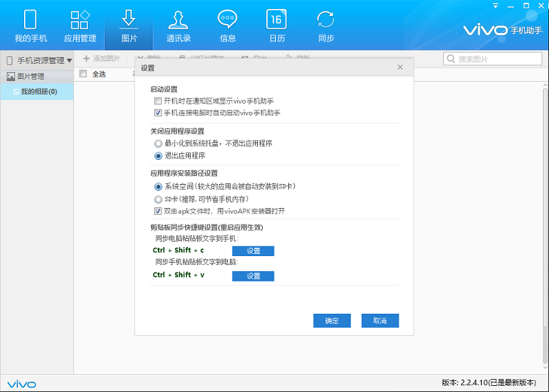Enable 开机时在通知区域显示vivo手机助手 checkbox
549x392 pixels.
(x=158, y=101)
